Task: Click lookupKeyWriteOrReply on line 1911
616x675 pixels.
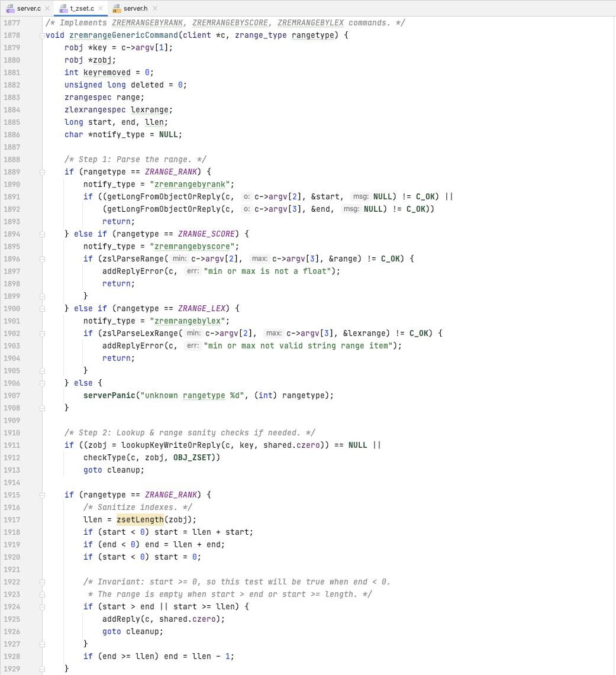Action: [x=170, y=445]
